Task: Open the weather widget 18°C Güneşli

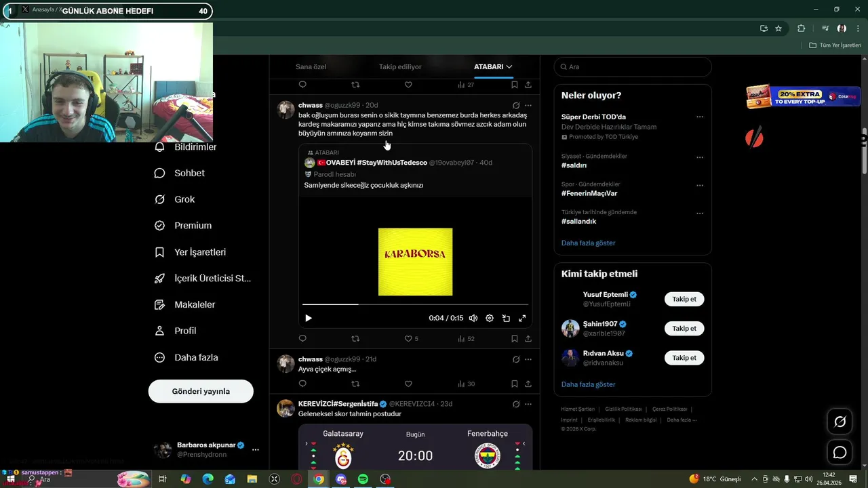Action: pyautogui.click(x=715, y=479)
